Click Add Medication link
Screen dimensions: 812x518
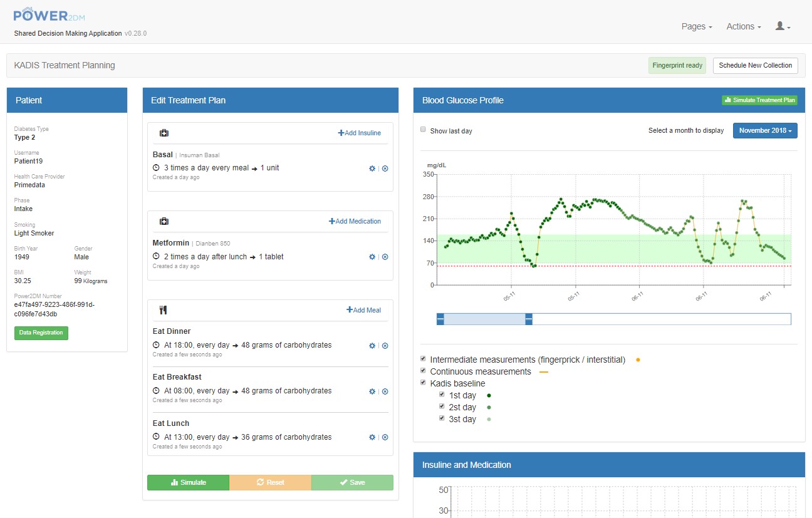(x=355, y=221)
